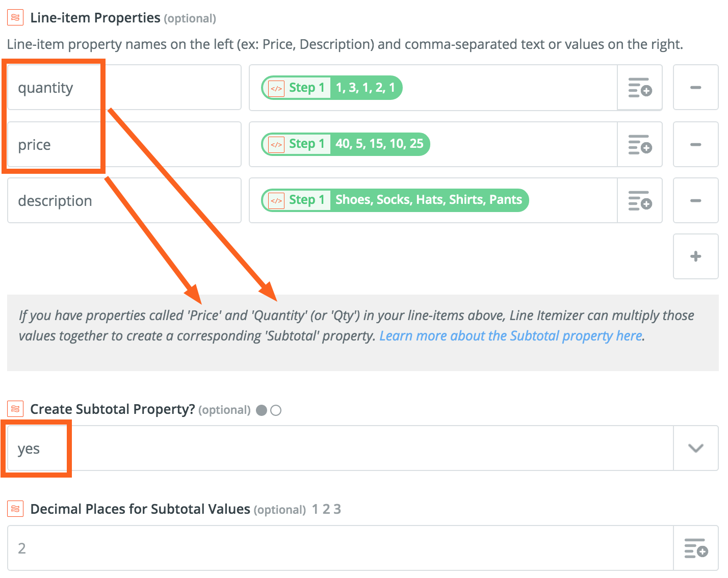Click insert-field icon in quantity row
This screenshot has width=728, height=578.
(x=640, y=88)
